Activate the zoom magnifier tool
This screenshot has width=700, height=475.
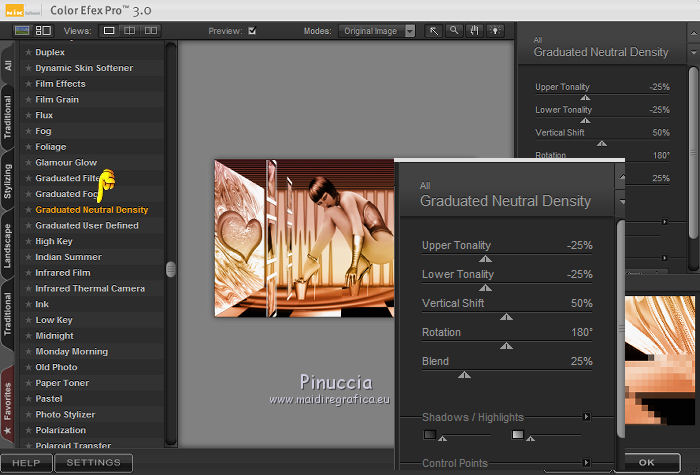click(454, 31)
